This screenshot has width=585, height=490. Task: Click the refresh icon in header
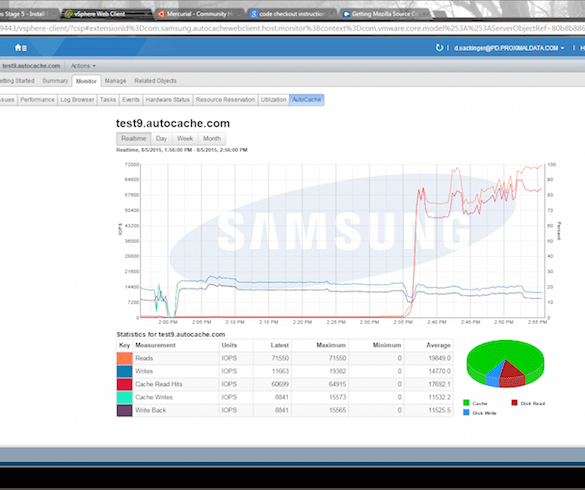click(439, 48)
